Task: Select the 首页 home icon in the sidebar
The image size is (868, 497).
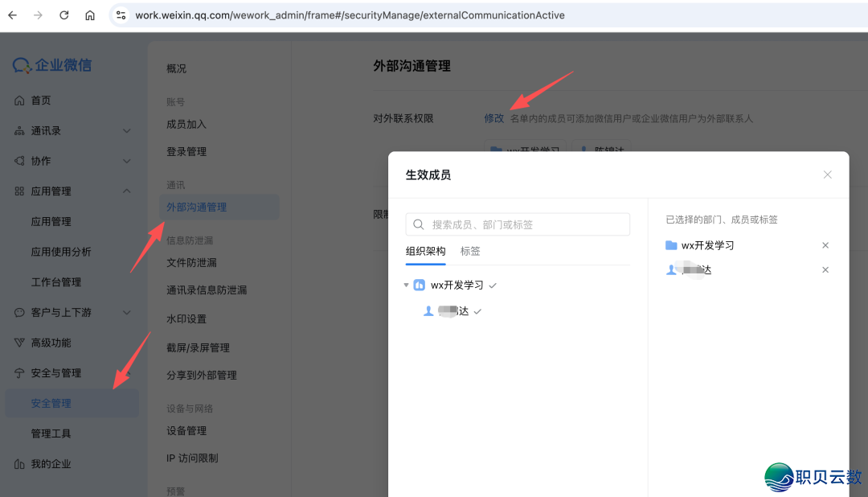Action: pos(18,100)
